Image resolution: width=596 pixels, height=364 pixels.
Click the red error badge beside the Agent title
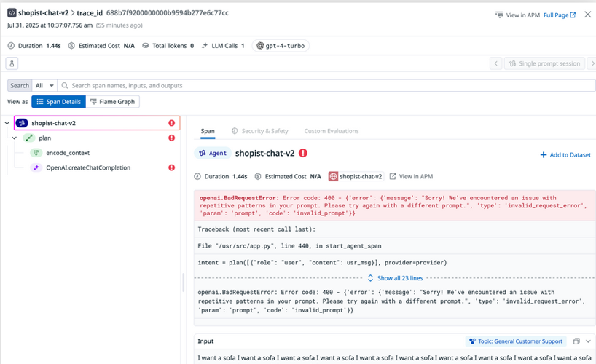(303, 154)
